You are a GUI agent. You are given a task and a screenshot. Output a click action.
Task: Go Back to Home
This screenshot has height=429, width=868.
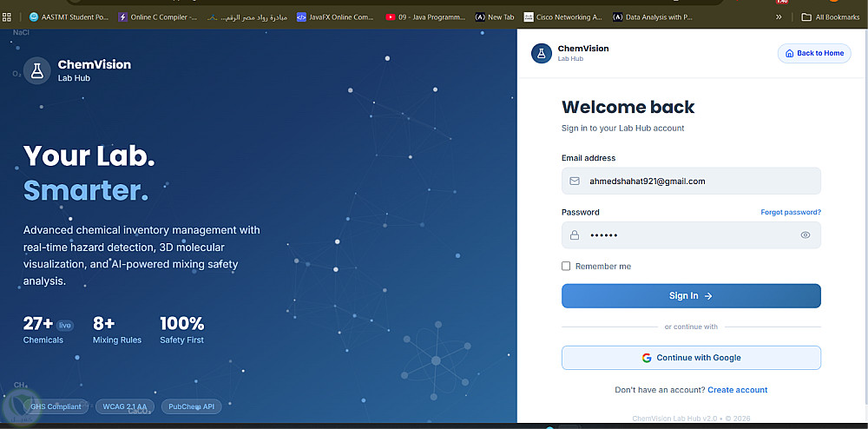coord(814,53)
